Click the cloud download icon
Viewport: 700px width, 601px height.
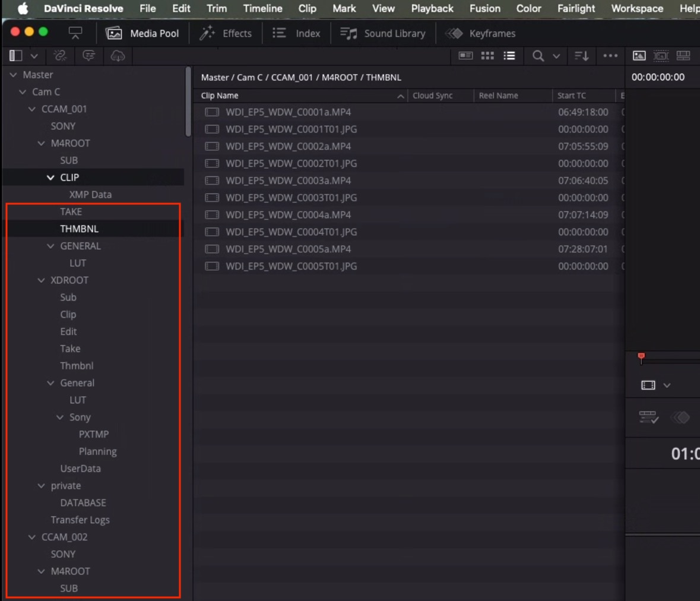(118, 56)
